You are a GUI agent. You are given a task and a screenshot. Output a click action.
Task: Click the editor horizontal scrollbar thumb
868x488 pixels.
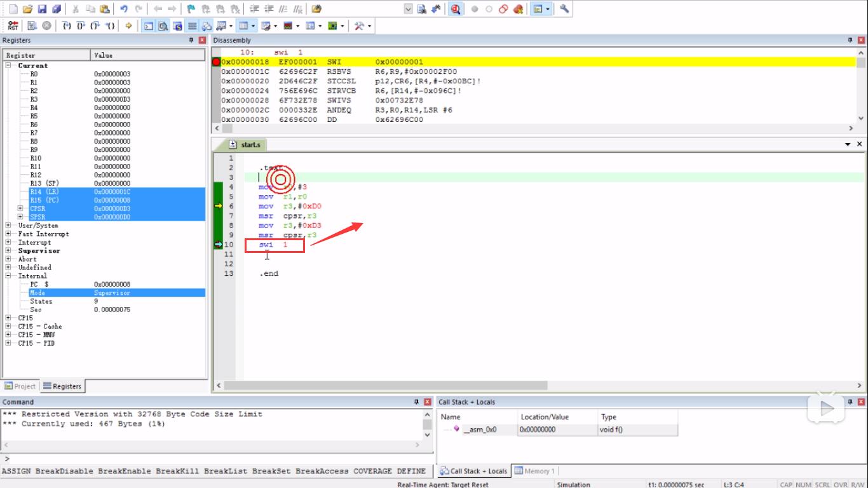386,385
